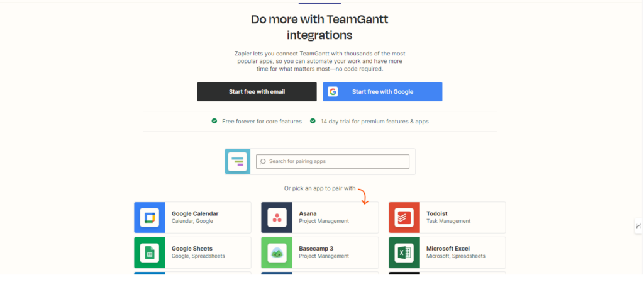Viewport: 644px width, 306px height.
Task: Click the Google logo on blue button
Action: [x=333, y=92]
